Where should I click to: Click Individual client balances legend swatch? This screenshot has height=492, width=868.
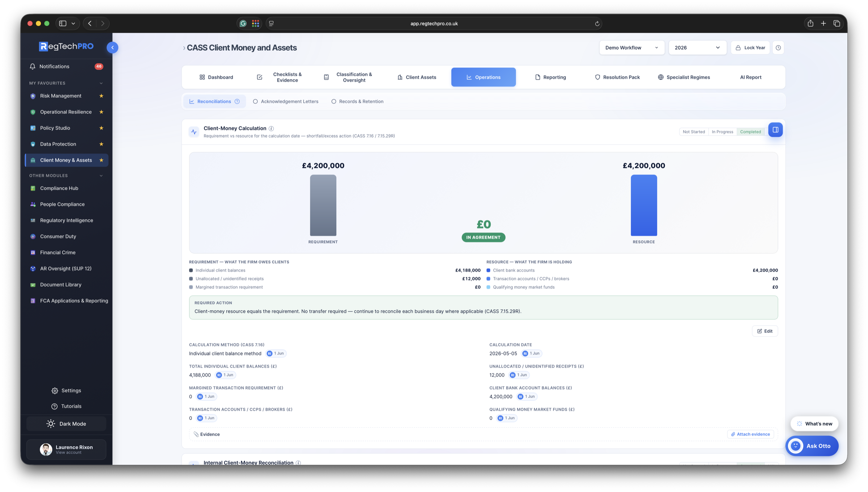(x=191, y=270)
